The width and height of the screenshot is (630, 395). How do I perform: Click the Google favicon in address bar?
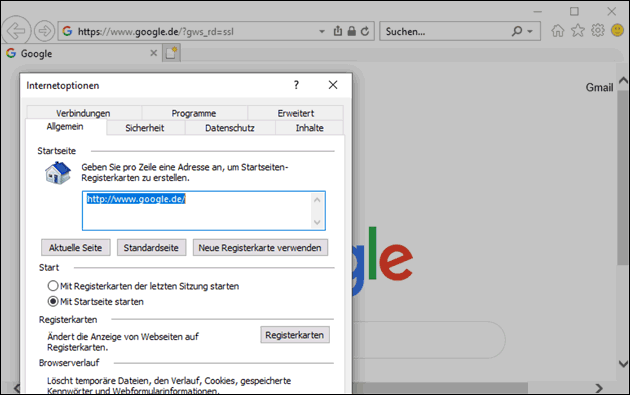pyautogui.click(x=67, y=31)
